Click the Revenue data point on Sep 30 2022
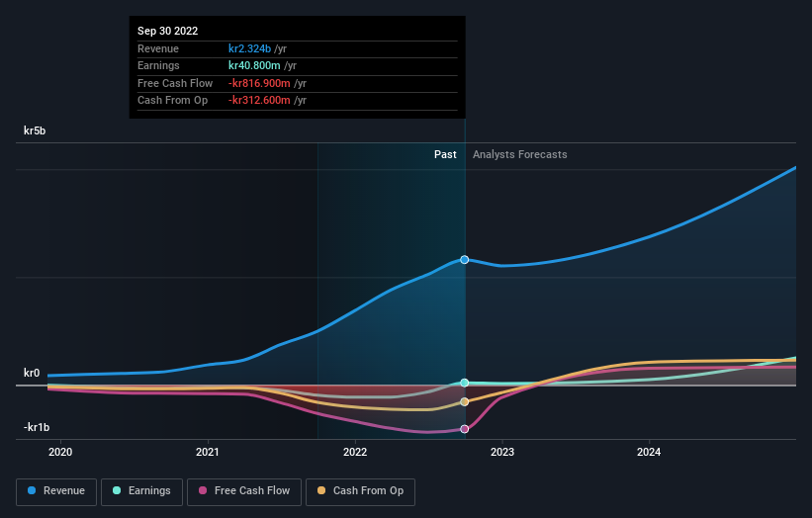812x518 pixels. coord(465,260)
